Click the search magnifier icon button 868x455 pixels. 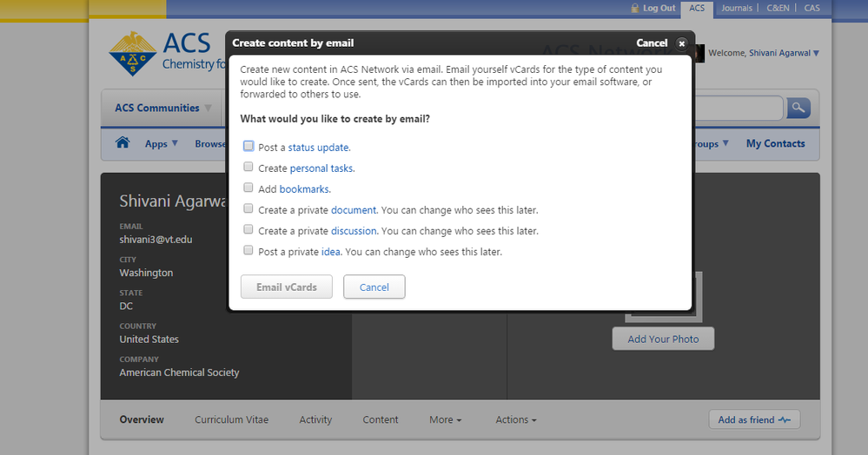point(798,108)
